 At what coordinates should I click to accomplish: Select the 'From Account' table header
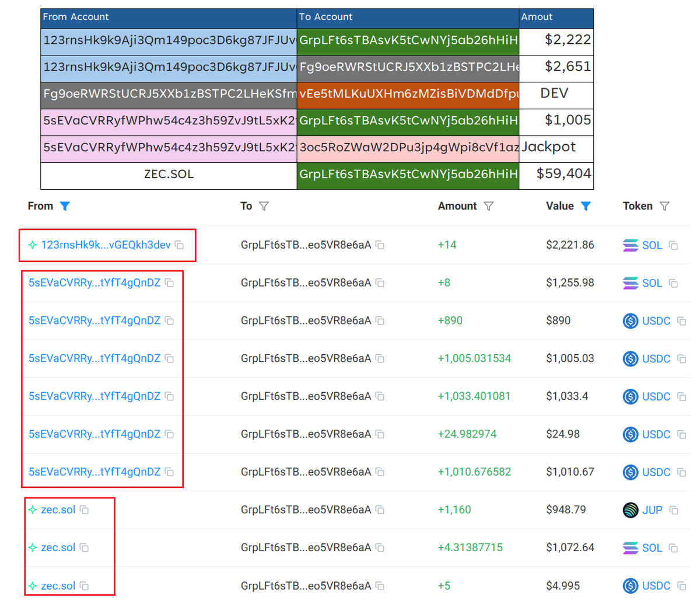pos(169,18)
